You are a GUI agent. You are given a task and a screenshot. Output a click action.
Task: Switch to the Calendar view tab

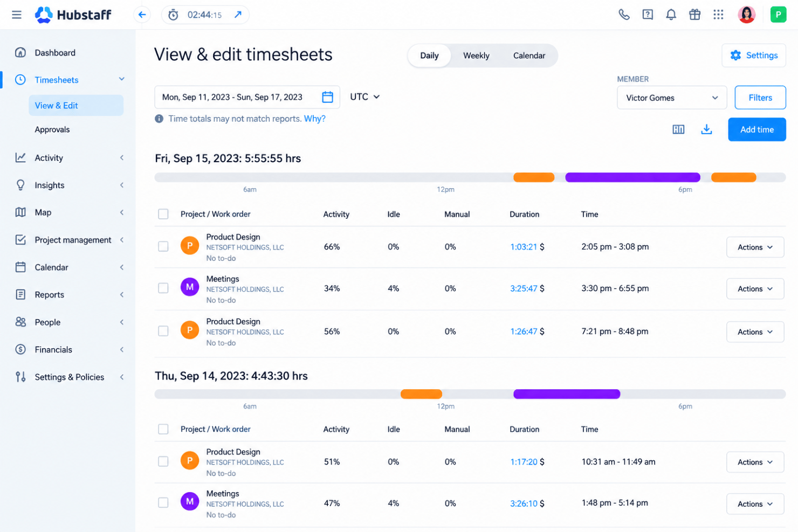(x=529, y=56)
